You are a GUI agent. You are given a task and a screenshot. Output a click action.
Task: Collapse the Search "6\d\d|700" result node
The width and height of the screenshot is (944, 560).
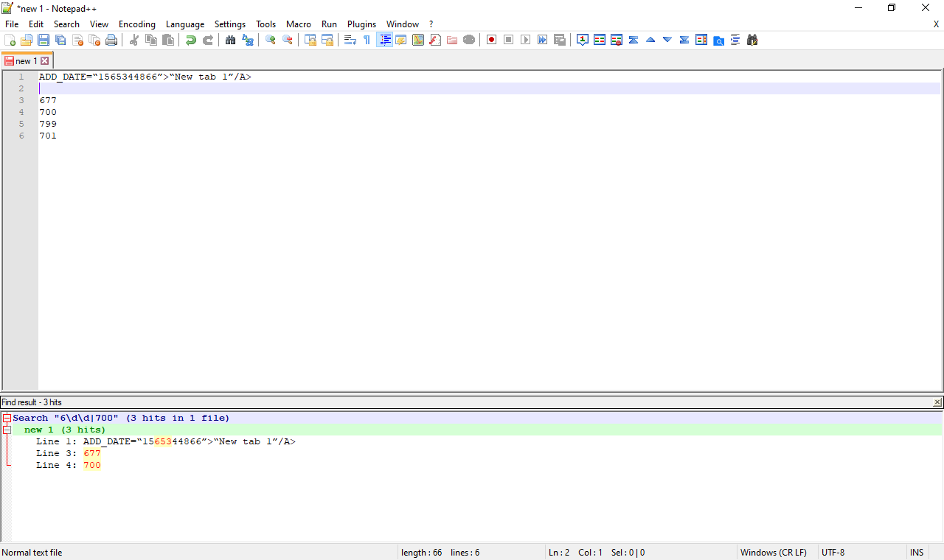pyautogui.click(x=7, y=418)
